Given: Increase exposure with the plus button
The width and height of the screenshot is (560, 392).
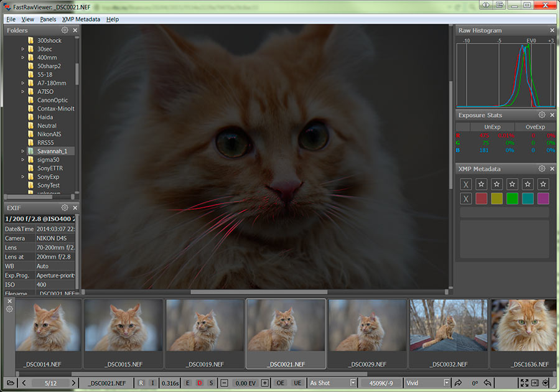Looking at the screenshot, I should [264, 383].
